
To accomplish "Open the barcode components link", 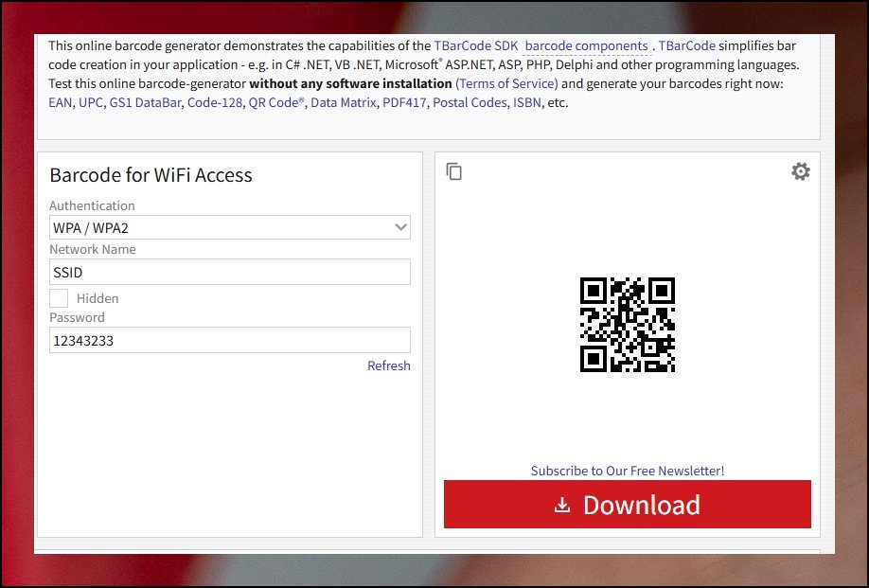I will coord(586,46).
